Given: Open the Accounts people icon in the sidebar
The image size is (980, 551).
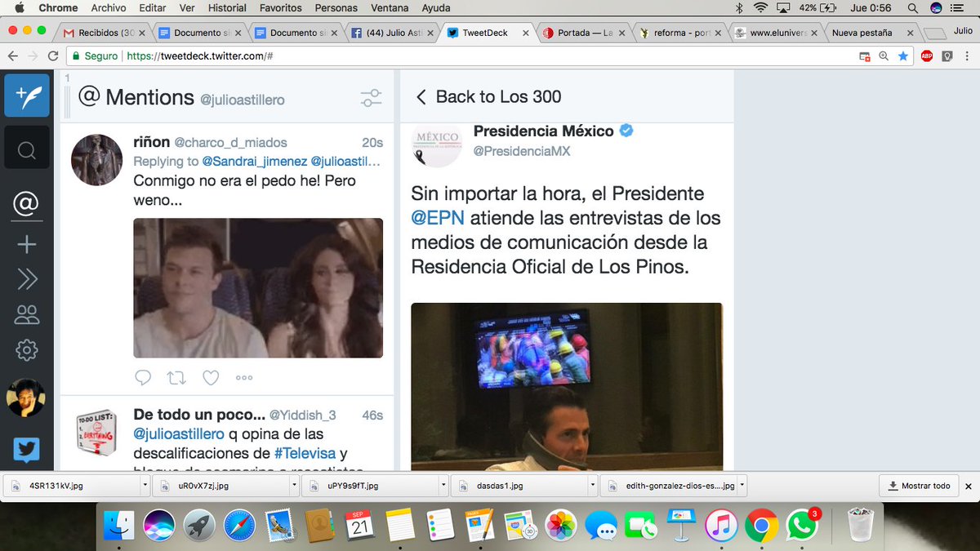Looking at the screenshot, I should [x=26, y=314].
